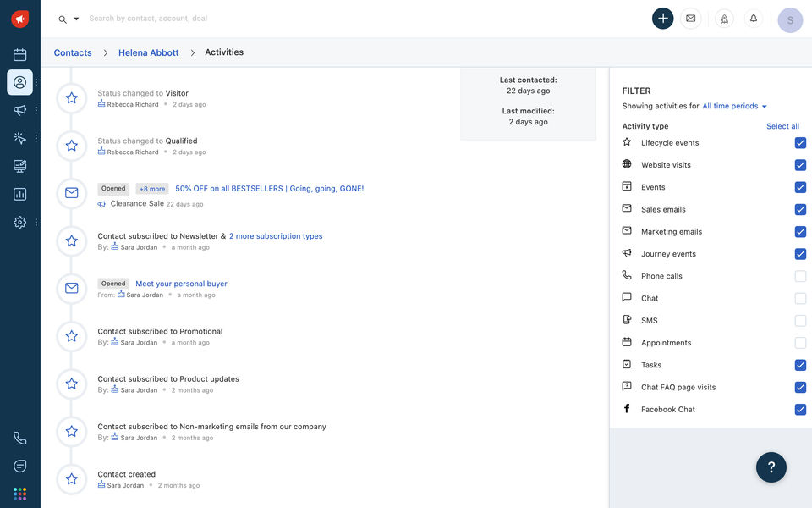Open the monitor/forms sidebar icon
This screenshot has width=812, height=508.
19,166
